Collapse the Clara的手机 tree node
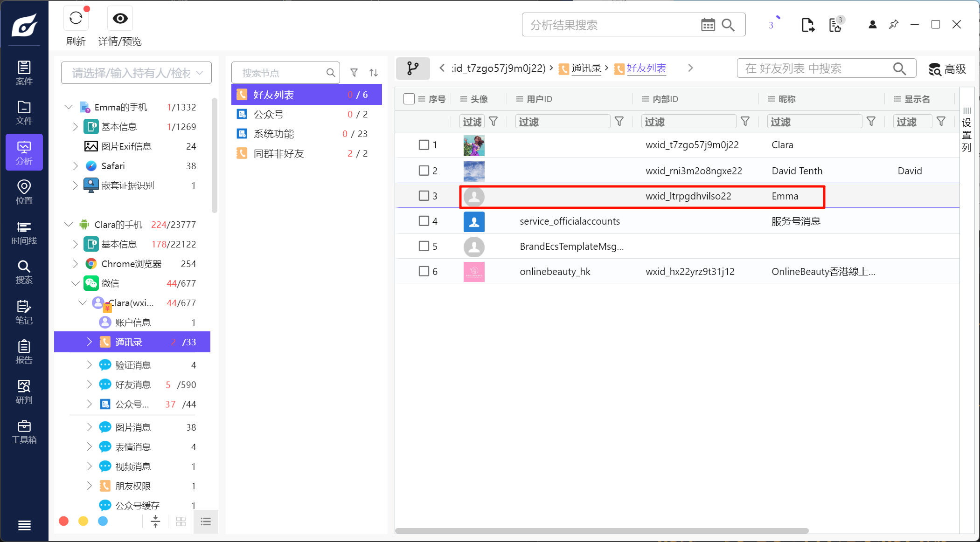The width and height of the screenshot is (980, 542). click(69, 225)
